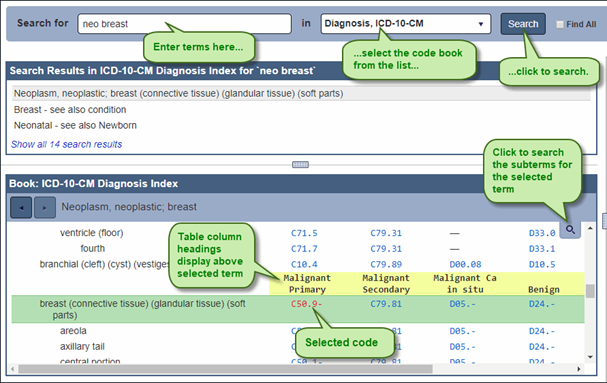Open code D24.- in areola row
The width and height of the screenshot is (607, 383).
tap(542, 331)
